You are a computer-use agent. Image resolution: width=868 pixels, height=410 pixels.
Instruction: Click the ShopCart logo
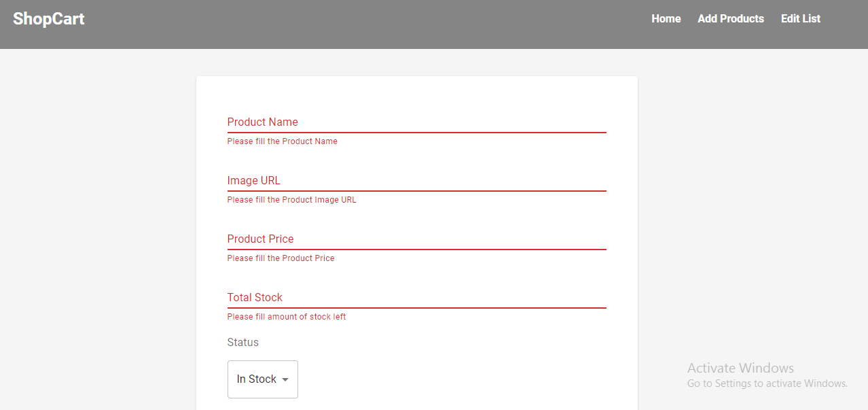pos(48,18)
